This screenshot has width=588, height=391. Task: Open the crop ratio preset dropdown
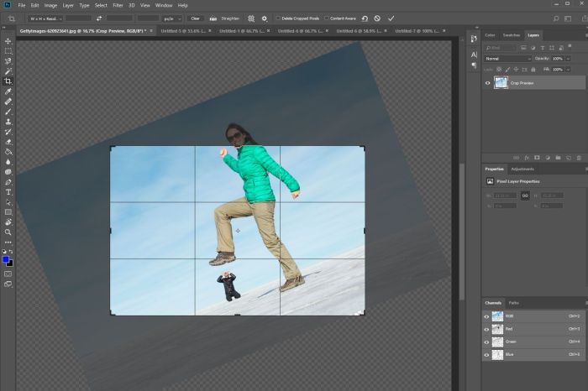45,18
